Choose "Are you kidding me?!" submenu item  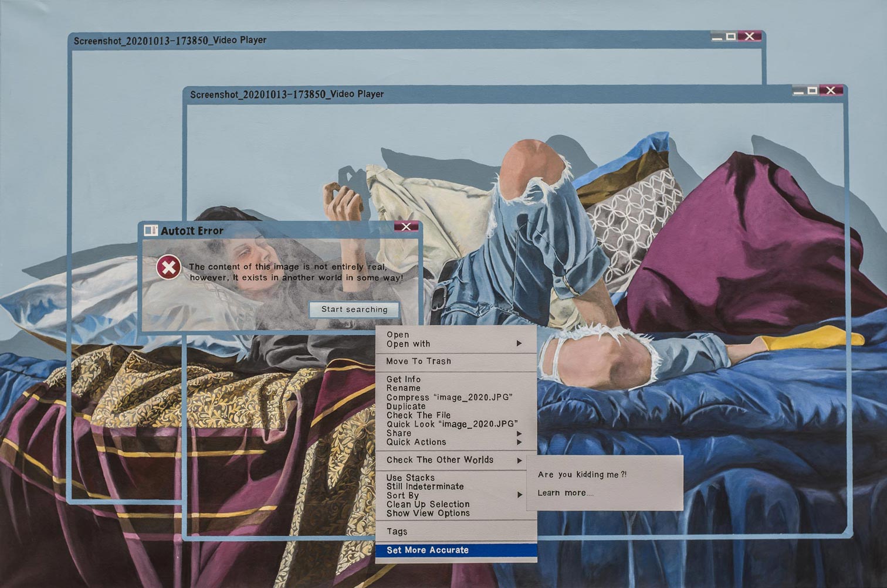582,475
